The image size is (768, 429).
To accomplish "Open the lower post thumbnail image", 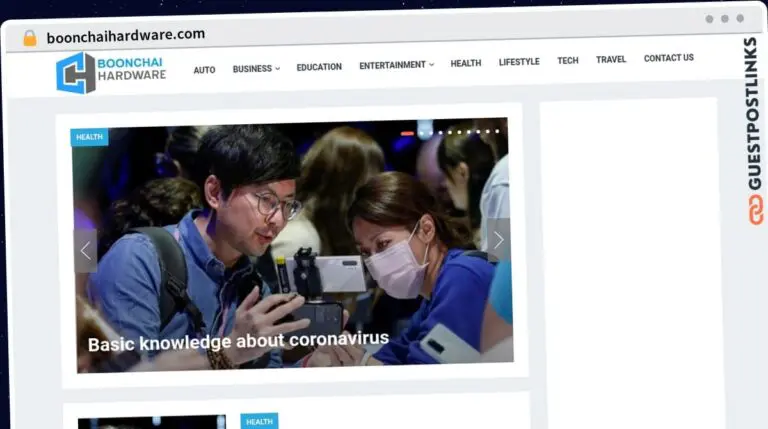I will point(152,422).
